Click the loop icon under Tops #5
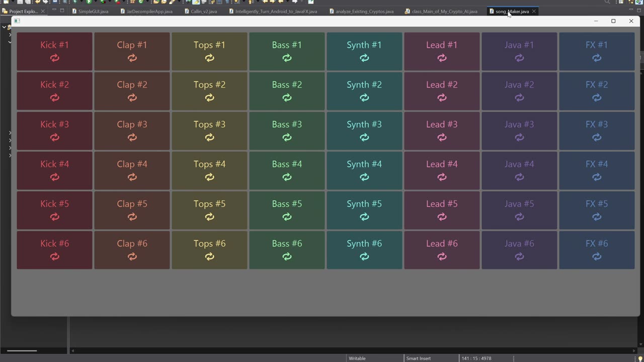The height and width of the screenshot is (362, 644). [x=210, y=217]
